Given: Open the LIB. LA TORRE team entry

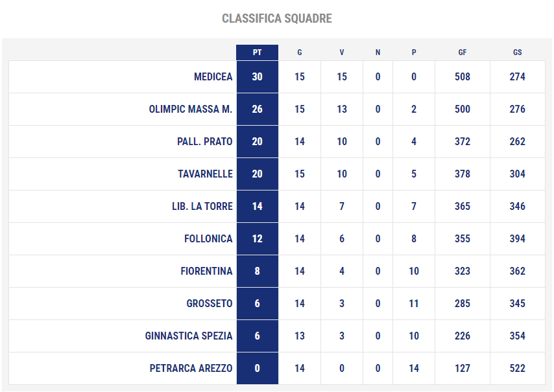Looking at the screenshot, I should (x=202, y=207).
